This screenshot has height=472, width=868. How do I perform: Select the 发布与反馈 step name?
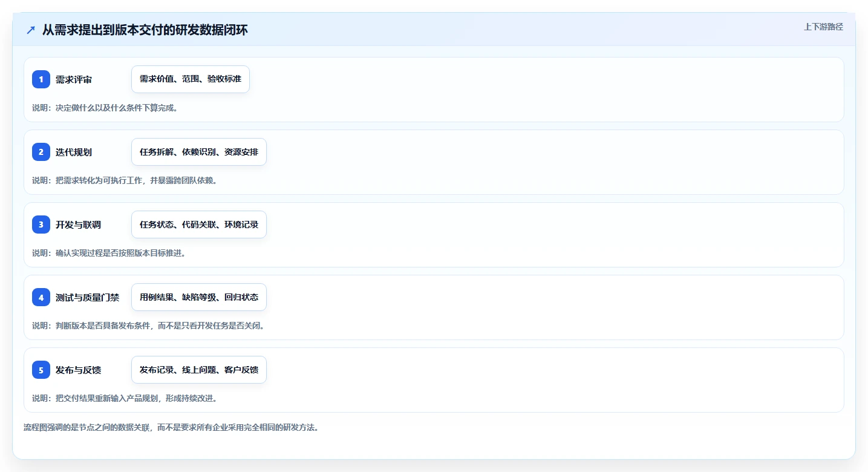[x=78, y=370]
